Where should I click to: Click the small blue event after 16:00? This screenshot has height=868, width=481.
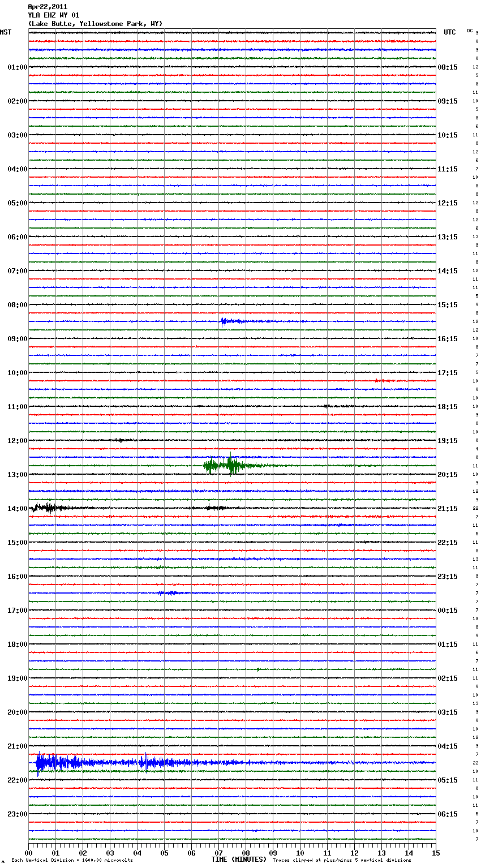tap(170, 593)
